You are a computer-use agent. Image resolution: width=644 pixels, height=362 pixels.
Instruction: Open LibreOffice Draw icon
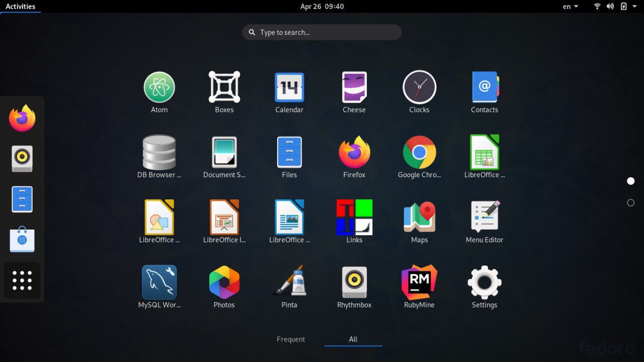click(x=159, y=222)
